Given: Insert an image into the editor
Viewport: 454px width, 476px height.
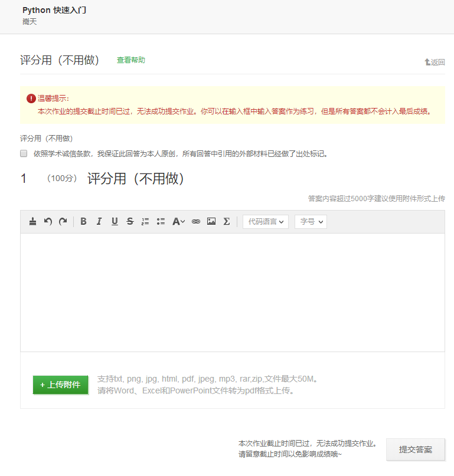Looking at the screenshot, I should (211, 222).
